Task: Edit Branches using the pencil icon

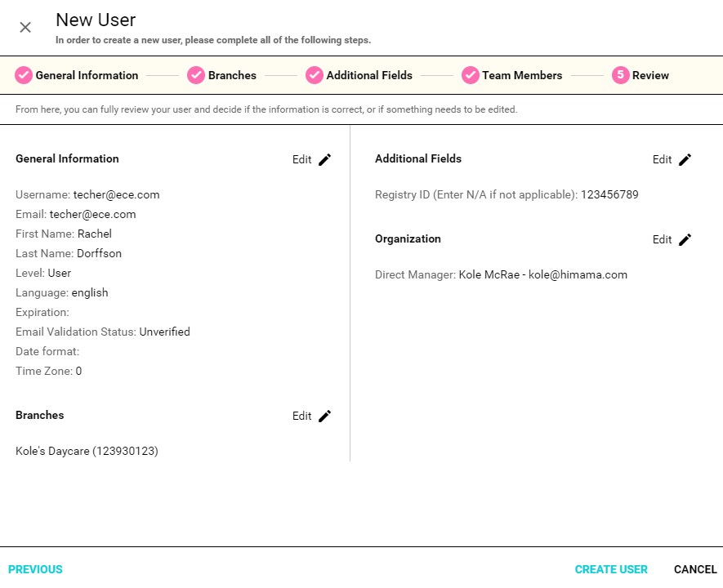Action: pos(324,416)
